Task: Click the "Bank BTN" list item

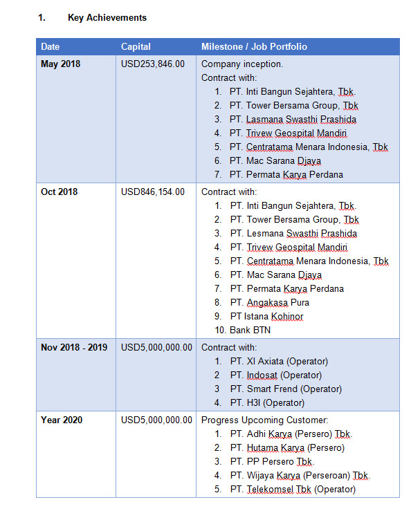Action: click(250, 330)
